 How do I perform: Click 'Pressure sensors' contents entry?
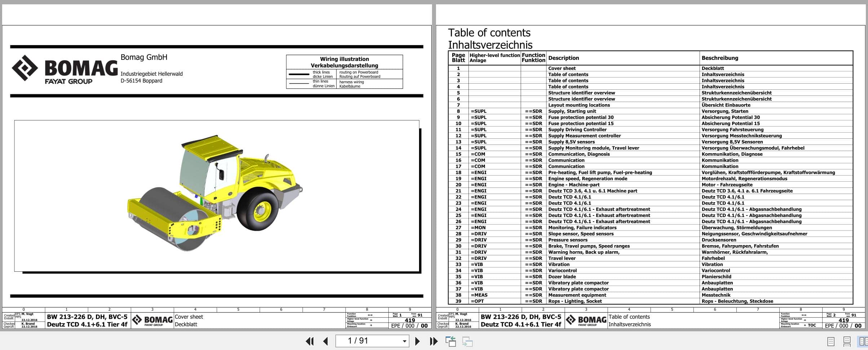coord(568,240)
